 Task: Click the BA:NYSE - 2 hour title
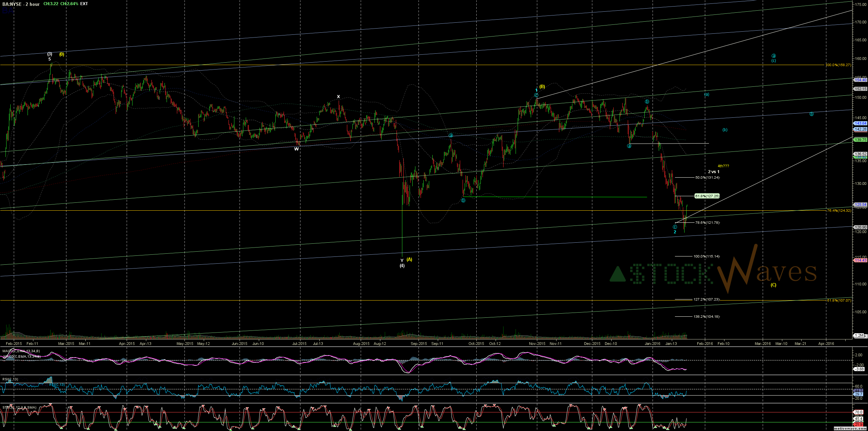tap(21, 4)
